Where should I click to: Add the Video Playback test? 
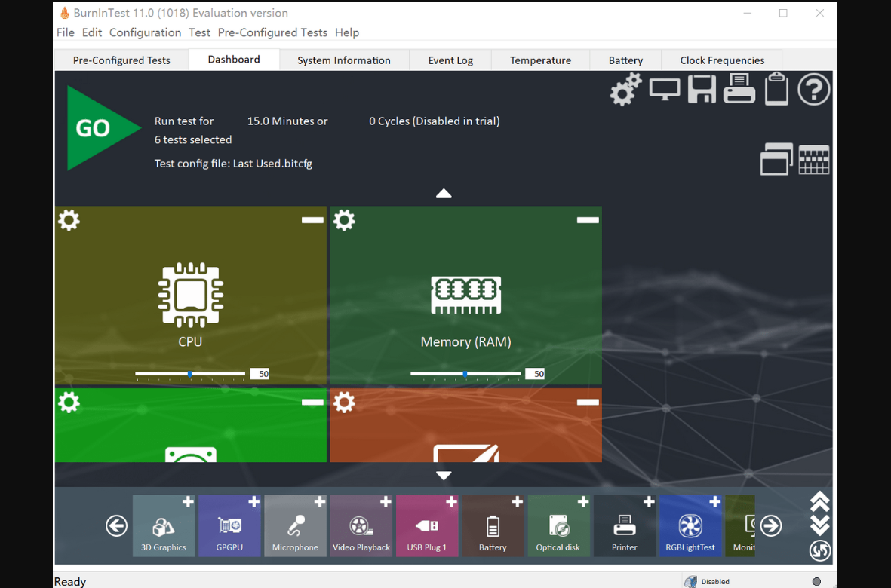click(x=386, y=502)
